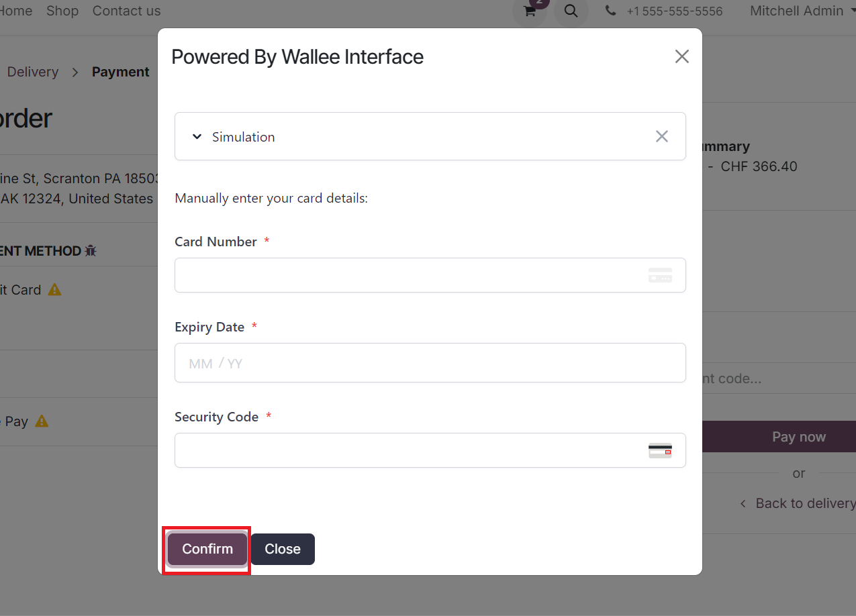Open the shopping cart
Screen dimensions: 856x616
(x=530, y=11)
